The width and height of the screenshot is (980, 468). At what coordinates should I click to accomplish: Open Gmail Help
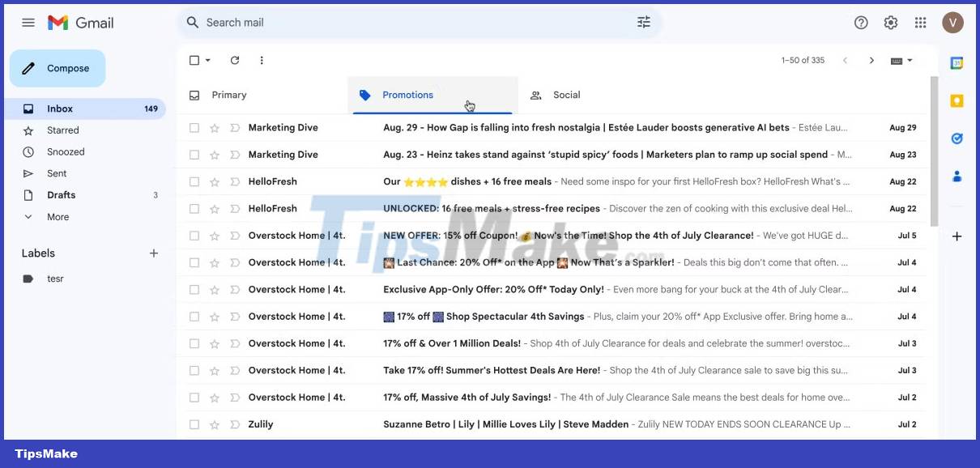coord(861,22)
